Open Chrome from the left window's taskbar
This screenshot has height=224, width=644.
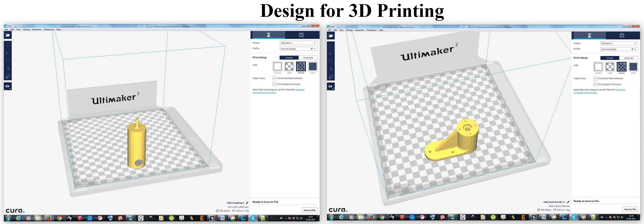tap(59, 218)
